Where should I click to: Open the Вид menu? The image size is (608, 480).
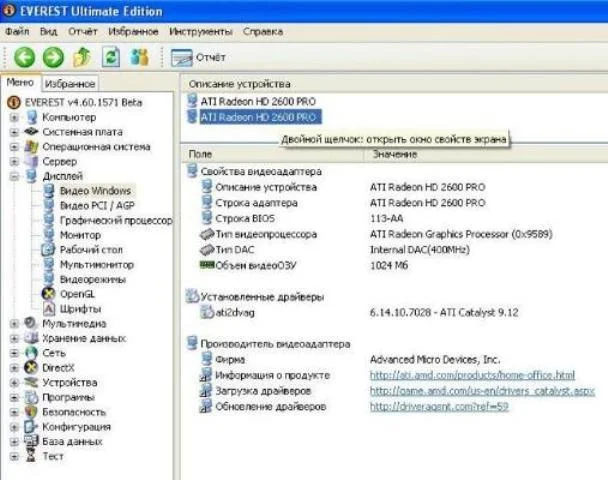[x=48, y=31]
